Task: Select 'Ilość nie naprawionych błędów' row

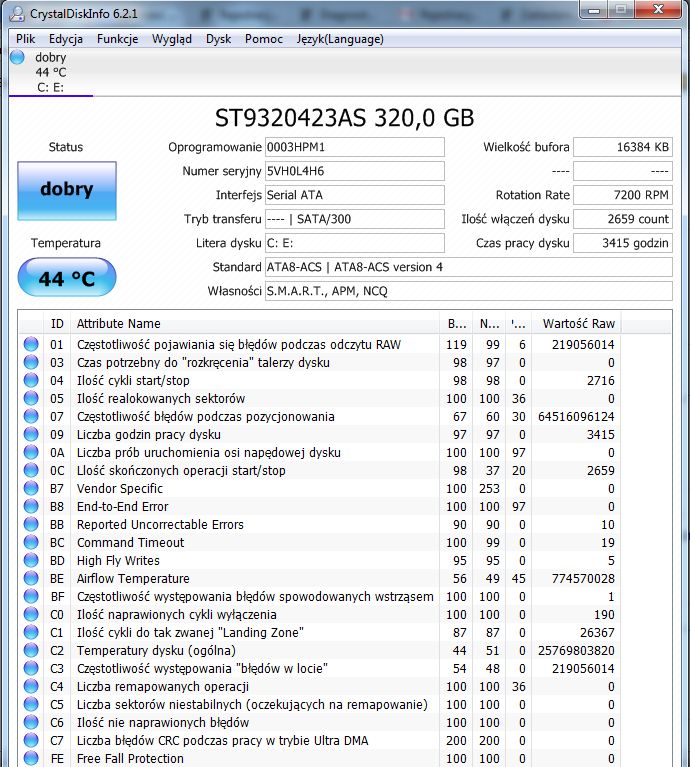Action: tap(320, 722)
